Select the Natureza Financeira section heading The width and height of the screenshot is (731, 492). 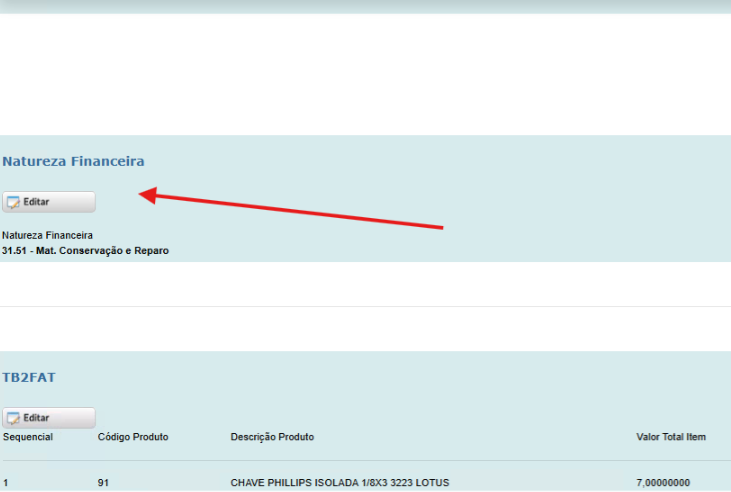[x=73, y=161]
